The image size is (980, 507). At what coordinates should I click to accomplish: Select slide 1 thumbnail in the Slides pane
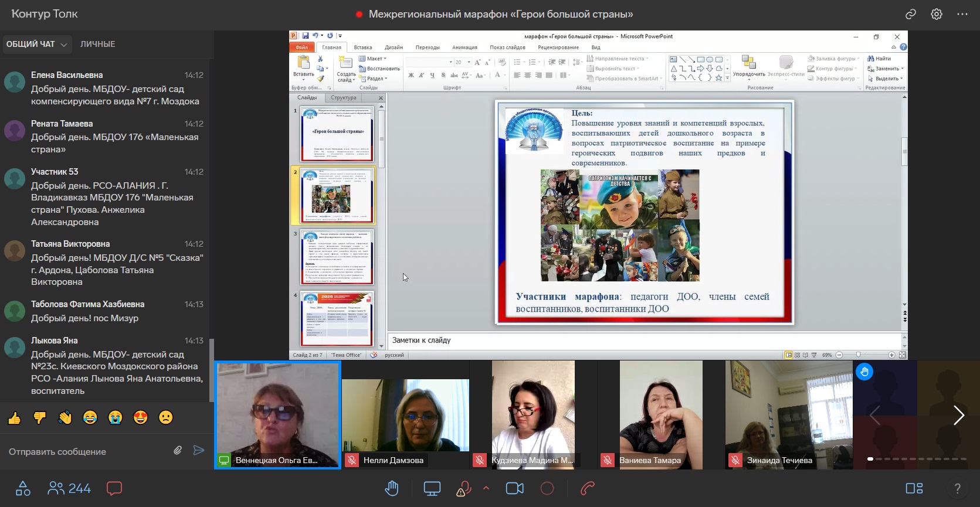pos(337,134)
